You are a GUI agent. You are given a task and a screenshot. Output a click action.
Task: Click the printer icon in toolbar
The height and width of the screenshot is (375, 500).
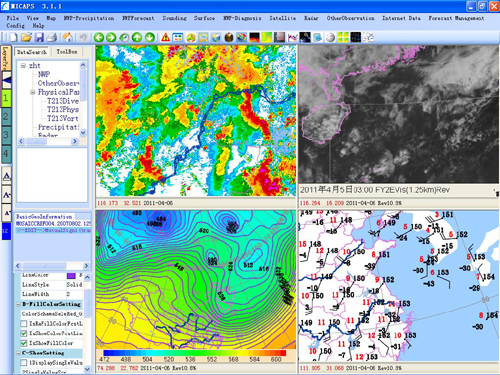52,37
